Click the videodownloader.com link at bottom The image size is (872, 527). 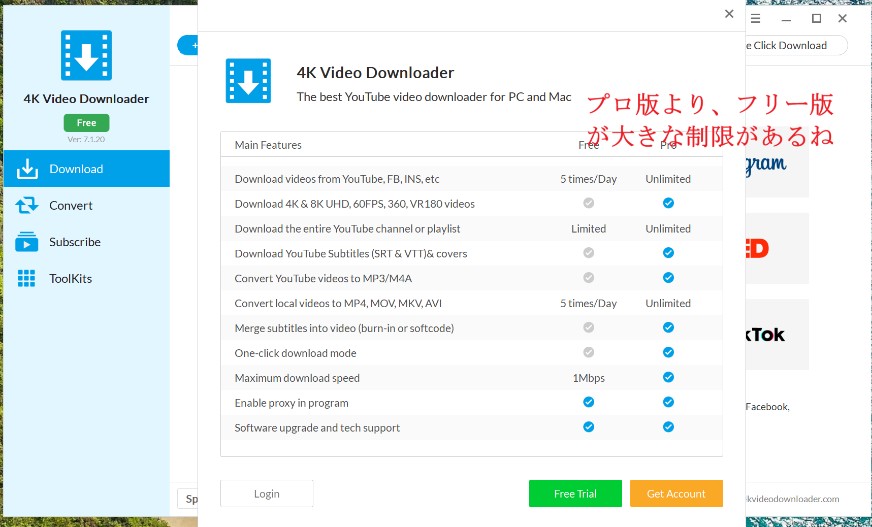792,499
